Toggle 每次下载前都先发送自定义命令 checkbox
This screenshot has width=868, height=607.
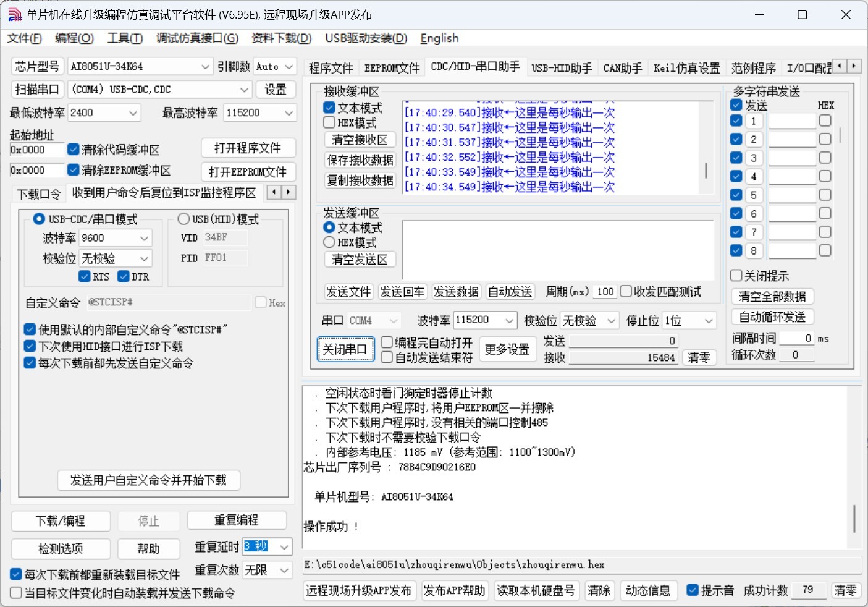(x=30, y=363)
